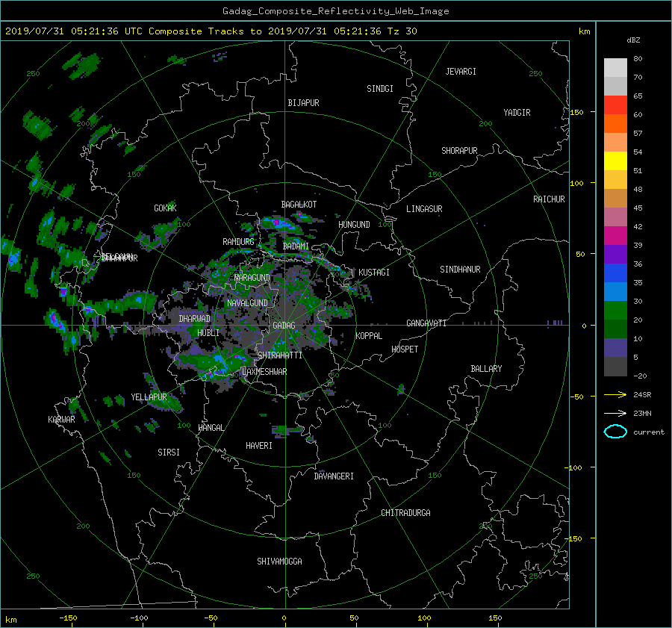The height and width of the screenshot is (628, 672).
Task: Click the cyan current-cell ellipse symbol
Action: 615,432
